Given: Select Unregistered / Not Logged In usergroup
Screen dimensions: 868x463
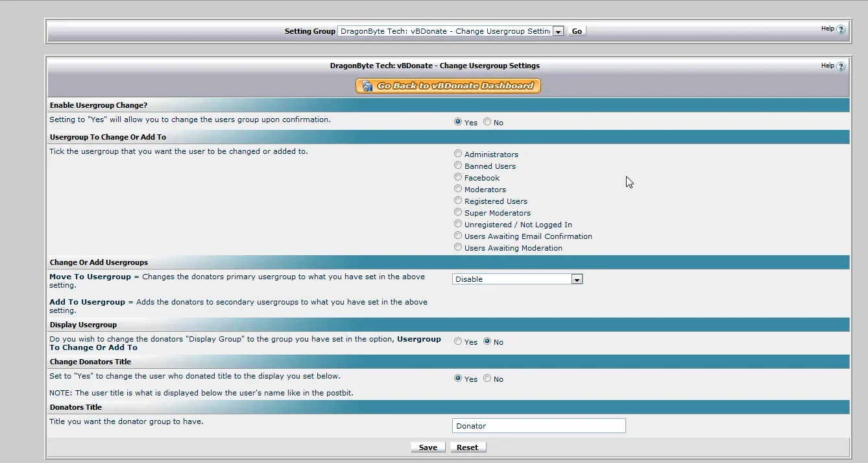Looking at the screenshot, I should [x=458, y=224].
